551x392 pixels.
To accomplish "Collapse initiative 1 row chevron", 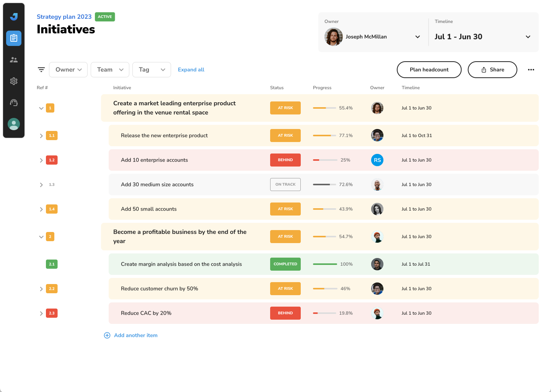I will pos(41,108).
